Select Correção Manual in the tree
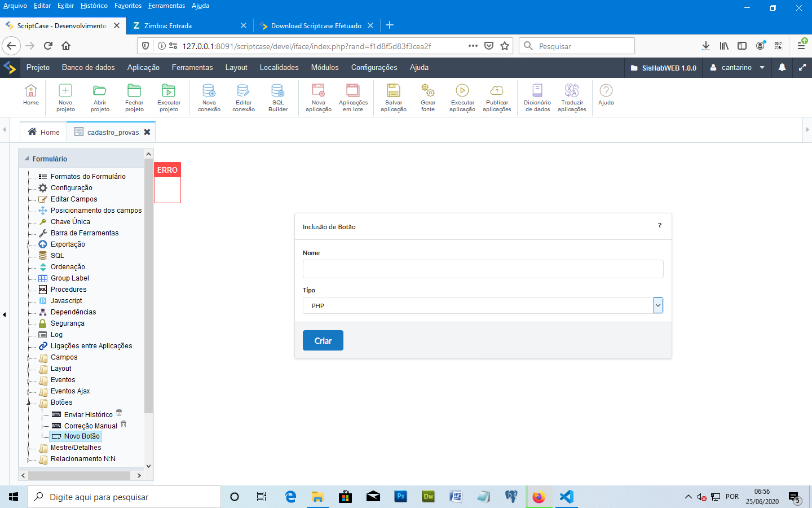This screenshot has height=508, width=812. pos(90,426)
